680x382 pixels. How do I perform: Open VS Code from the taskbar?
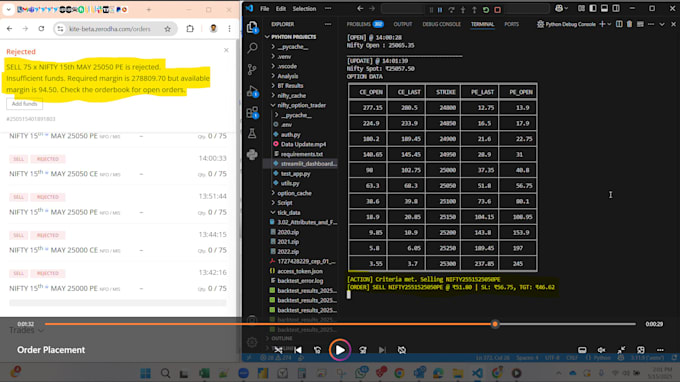coord(477,373)
